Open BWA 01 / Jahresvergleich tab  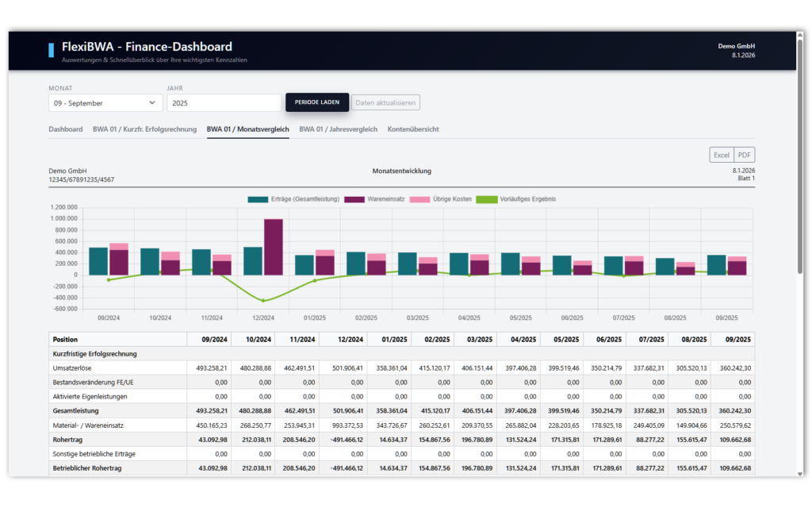(x=338, y=129)
